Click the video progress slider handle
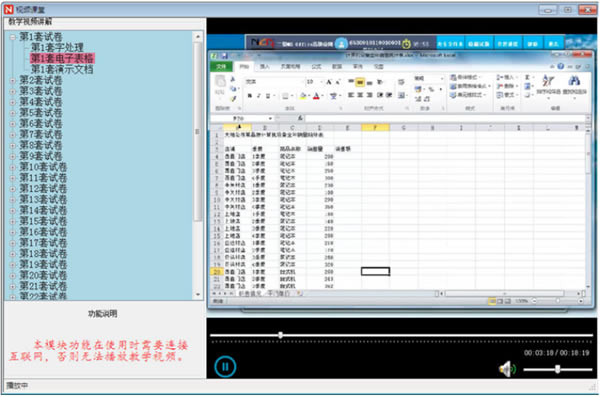Image resolution: width=600 pixels, height=397 pixels. (x=280, y=335)
